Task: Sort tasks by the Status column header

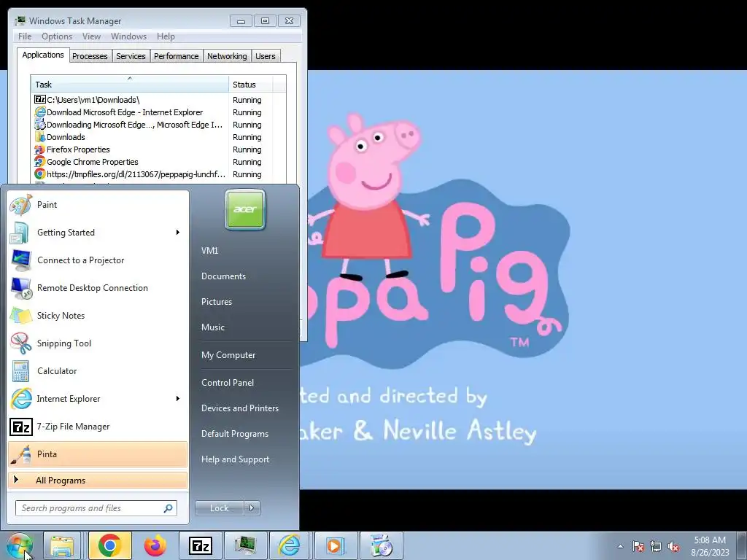Action: click(251, 85)
